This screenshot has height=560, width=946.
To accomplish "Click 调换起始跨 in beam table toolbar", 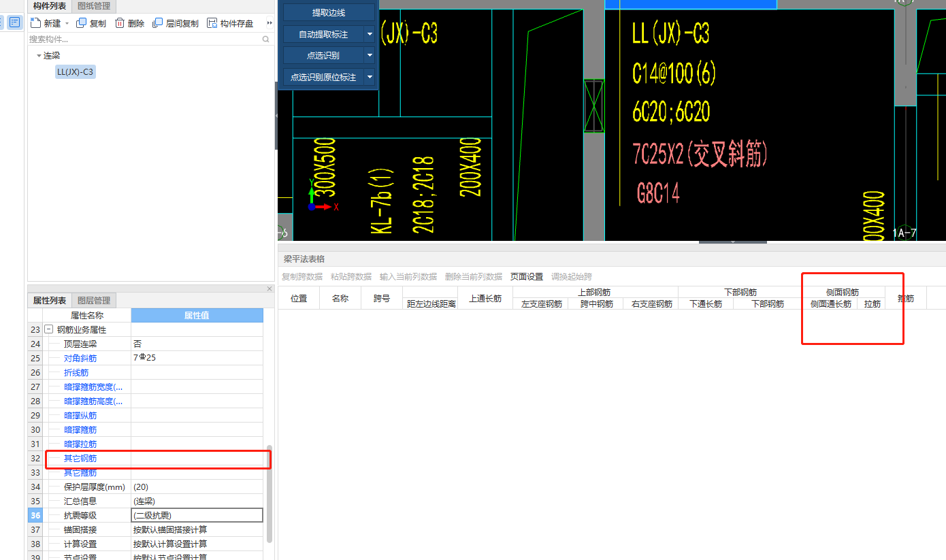I will 572,276.
